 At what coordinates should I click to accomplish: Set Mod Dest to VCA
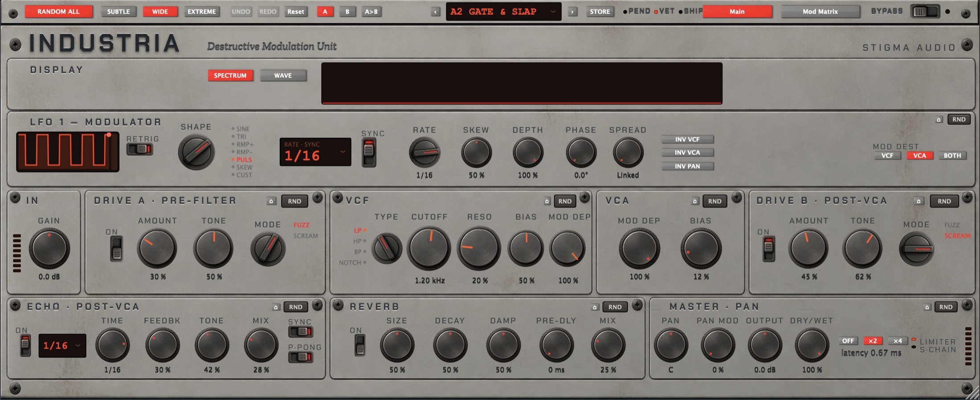920,156
